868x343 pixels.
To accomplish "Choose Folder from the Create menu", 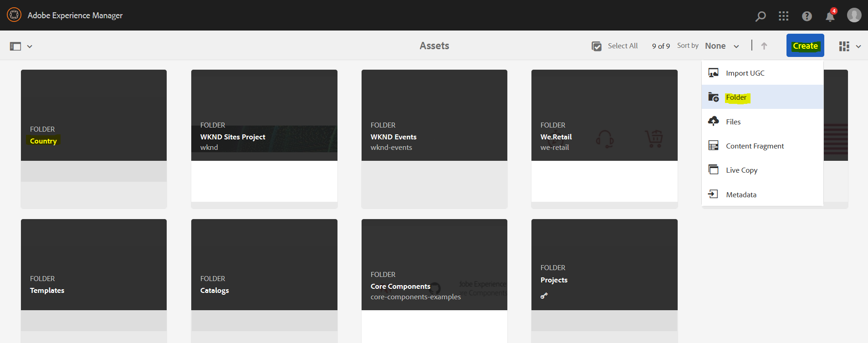I will pyautogui.click(x=762, y=97).
